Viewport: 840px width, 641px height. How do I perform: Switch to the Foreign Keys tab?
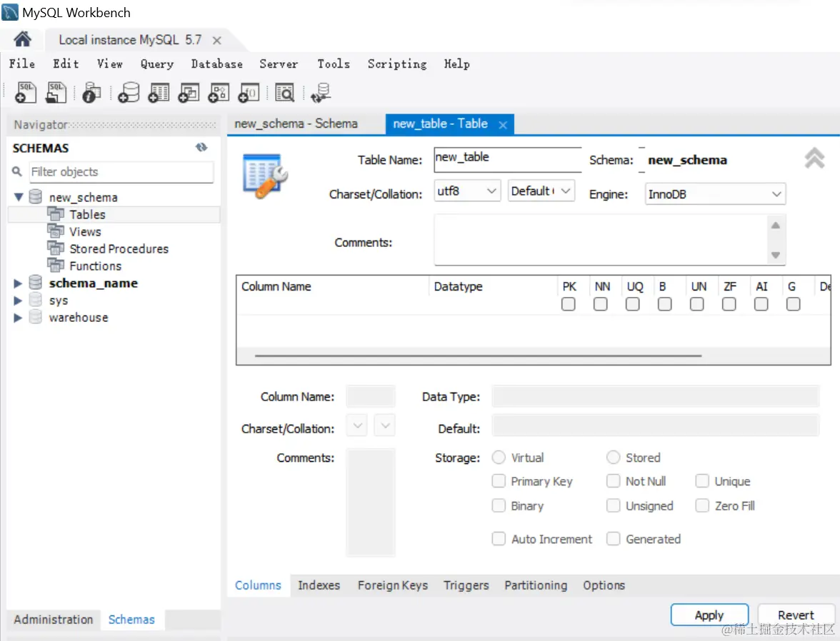click(x=392, y=585)
